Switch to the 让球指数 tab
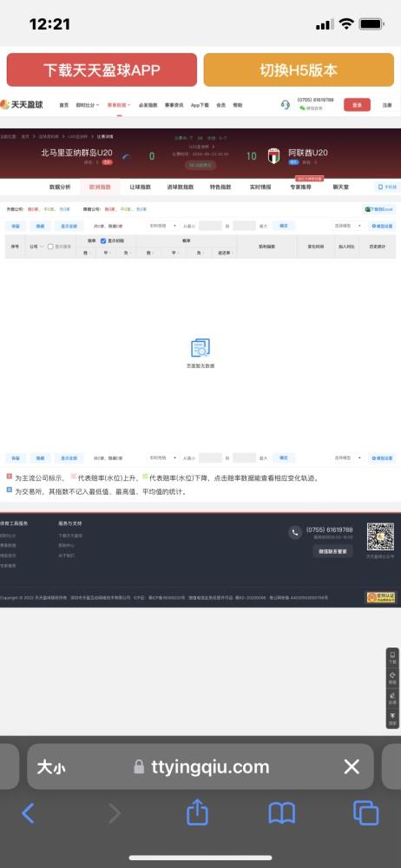This screenshot has width=401, height=868. 140,187
